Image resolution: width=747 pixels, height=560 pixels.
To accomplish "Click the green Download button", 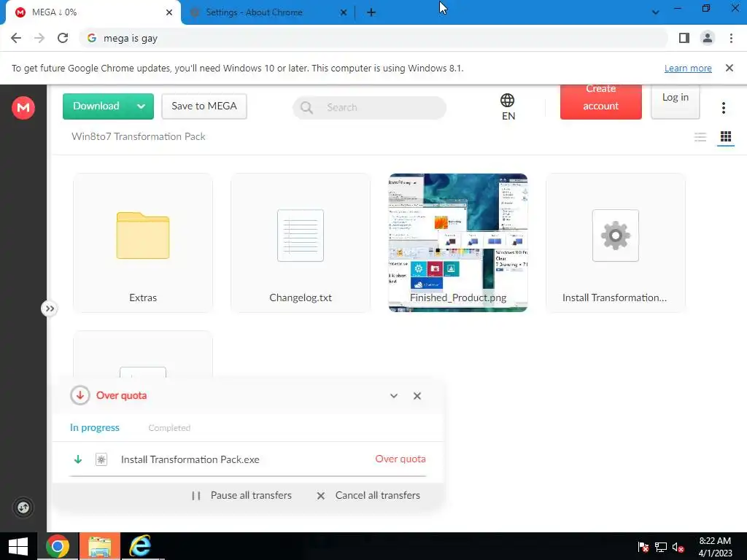I will (x=96, y=106).
